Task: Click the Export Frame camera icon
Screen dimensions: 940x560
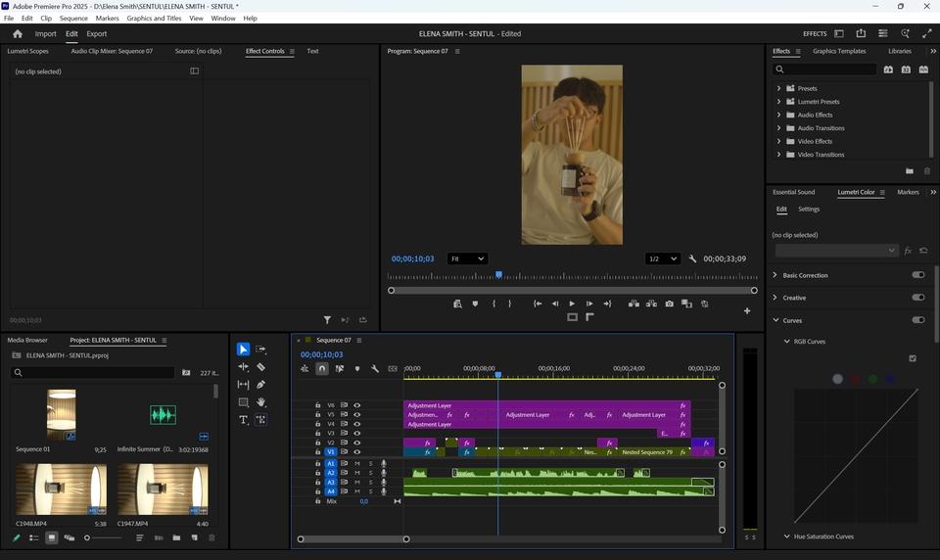Action: pos(669,303)
